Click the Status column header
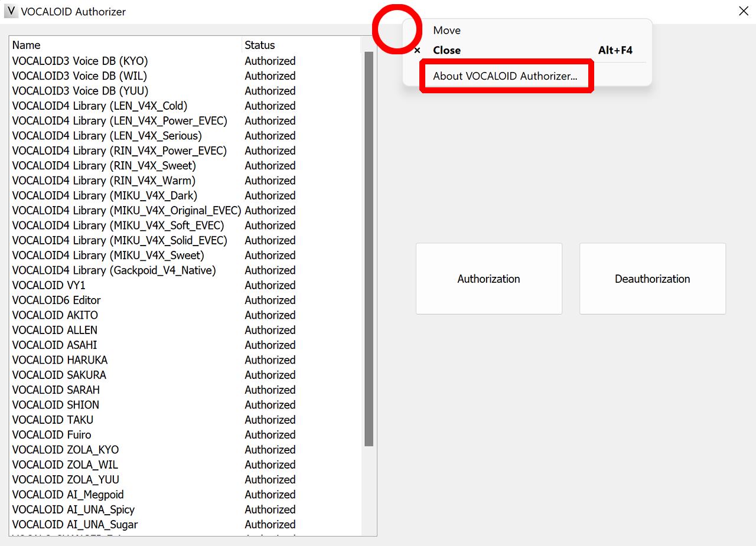This screenshot has width=756, height=546. pos(260,45)
